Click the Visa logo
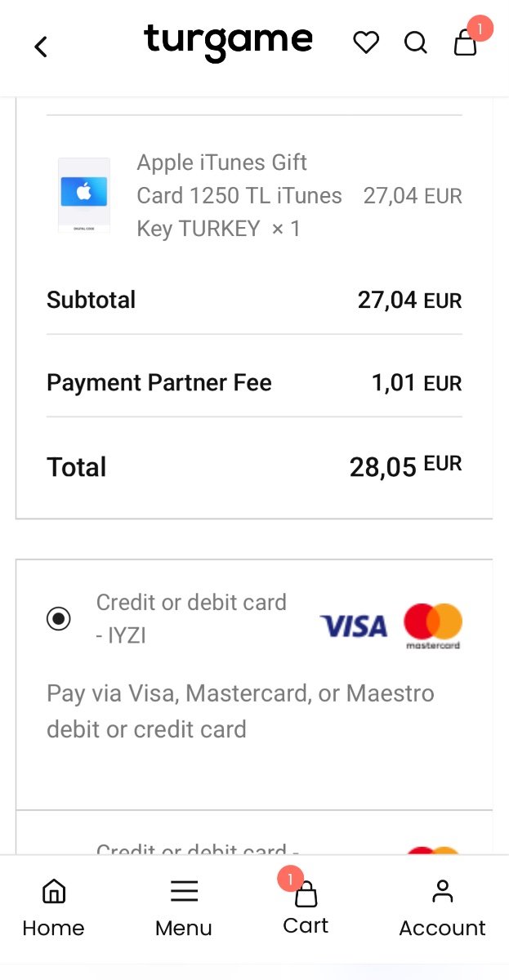This screenshot has height=980, width=509. point(354,626)
